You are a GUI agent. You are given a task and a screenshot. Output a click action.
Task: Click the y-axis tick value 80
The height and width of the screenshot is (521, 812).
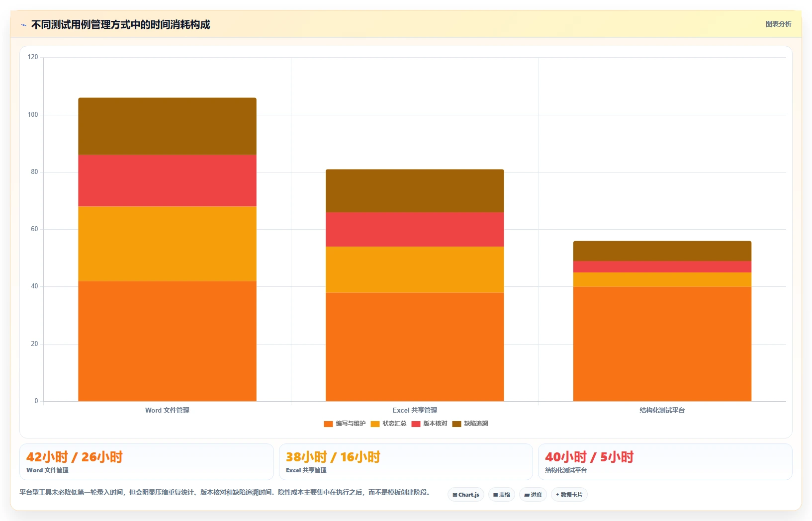tap(34, 172)
